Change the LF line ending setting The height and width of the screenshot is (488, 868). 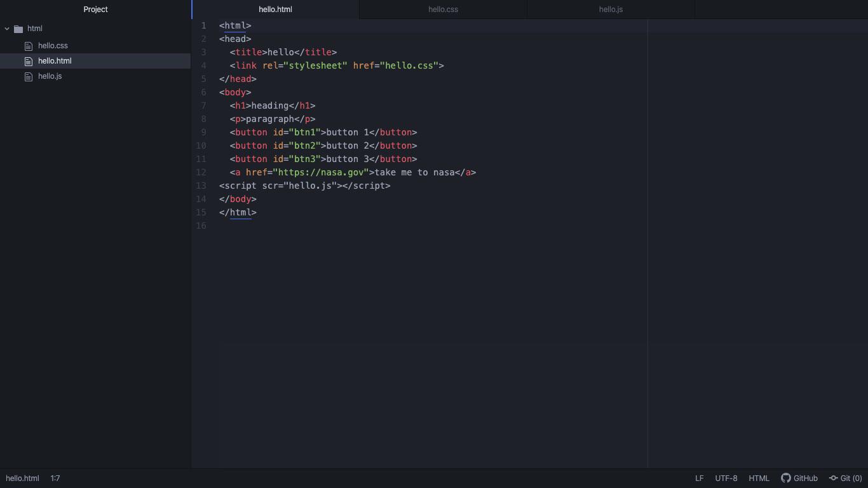pyautogui.click(x=699, y=478)
